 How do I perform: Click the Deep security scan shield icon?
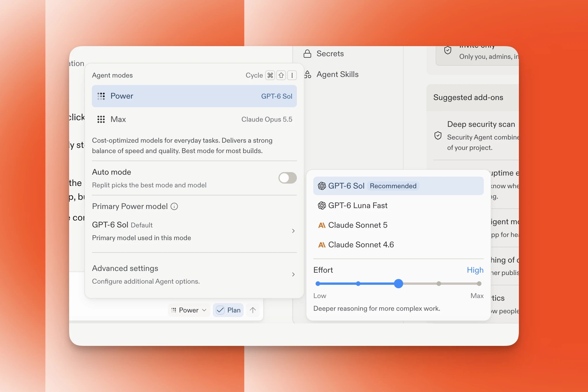click(438, 135)
